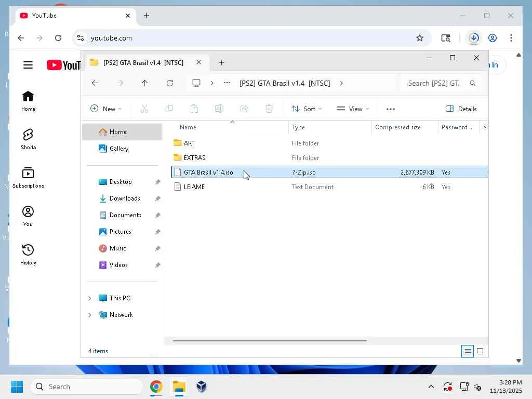Show hidden system tray icons chevron

pyautogui.click(x=431, y=387)
